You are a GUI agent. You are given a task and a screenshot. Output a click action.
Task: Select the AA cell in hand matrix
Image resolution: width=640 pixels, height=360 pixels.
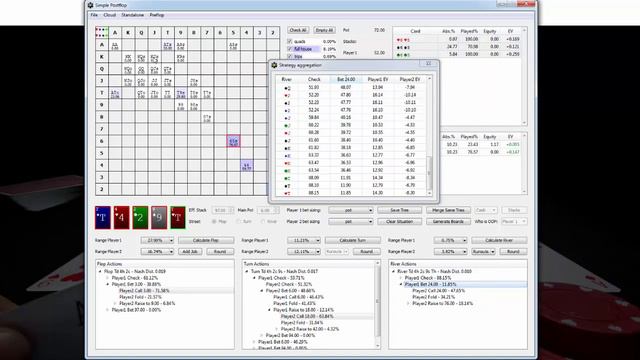tap(115, 45)
